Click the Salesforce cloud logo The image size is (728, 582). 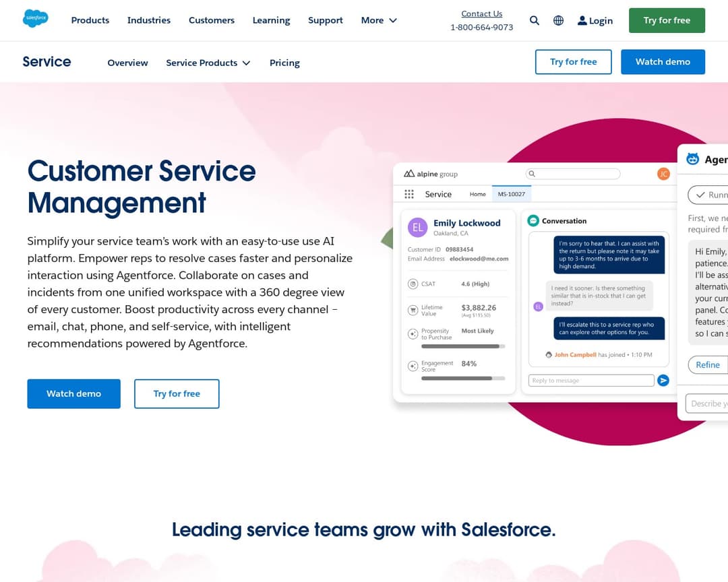[35, 19]
